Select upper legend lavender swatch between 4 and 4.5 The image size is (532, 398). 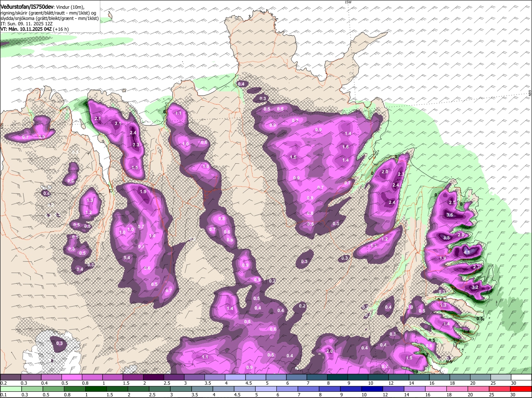pyautogui.click(x=235, y=377)
